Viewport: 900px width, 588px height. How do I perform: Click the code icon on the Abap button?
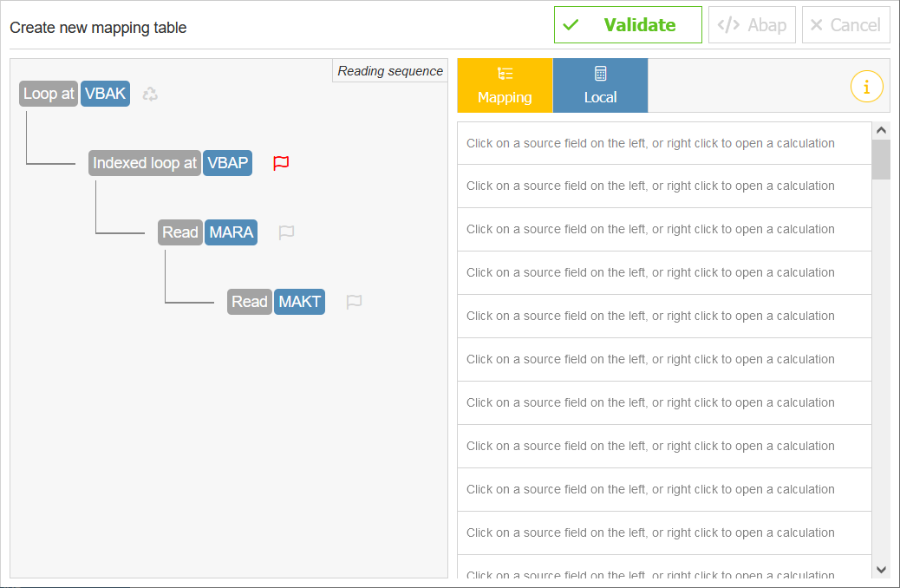[x=728, y=24]
